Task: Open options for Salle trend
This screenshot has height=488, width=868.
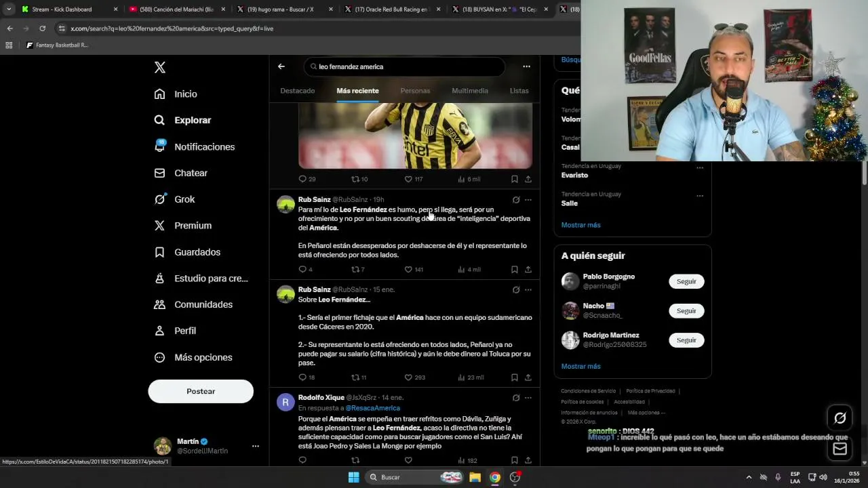Action: 700,196
